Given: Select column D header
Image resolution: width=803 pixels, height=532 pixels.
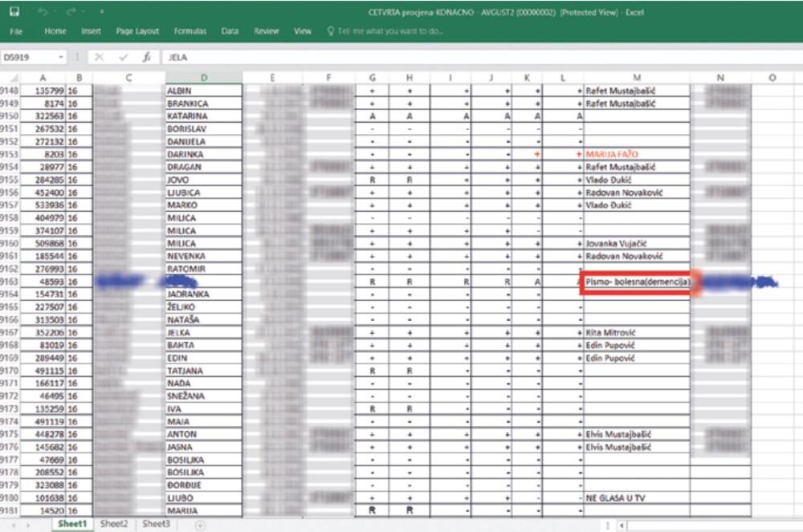Looking at the screenshot, I should click(204, 78).
